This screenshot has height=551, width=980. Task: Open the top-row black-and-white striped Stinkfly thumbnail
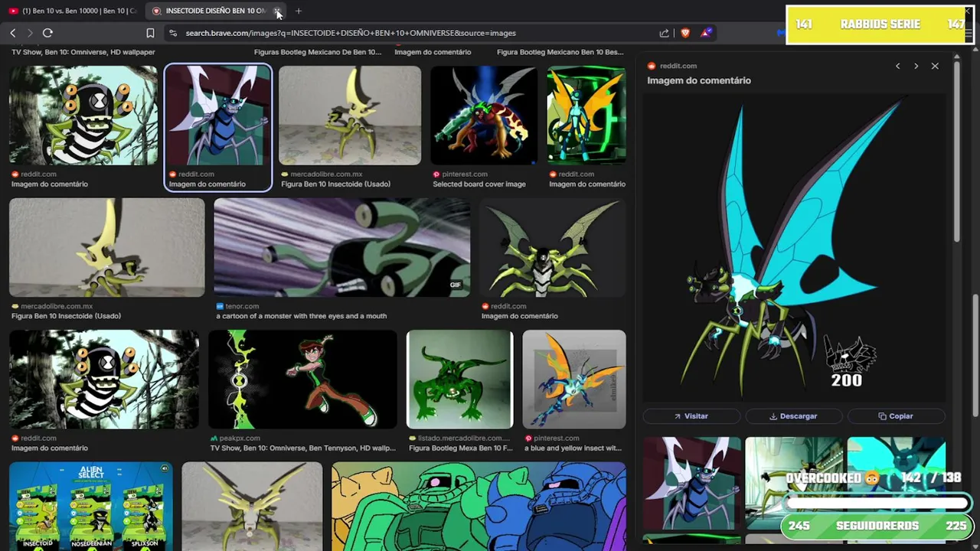pyautogui.click(x=83, y=115)
